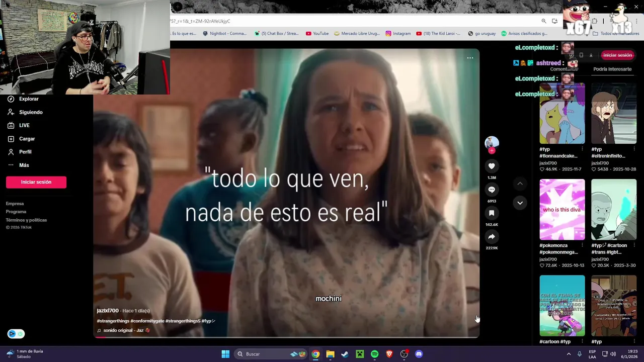Screen dimensions: 644x362
Task: Open File Explorer from the taskbar
Action: (x=330, y=354)
